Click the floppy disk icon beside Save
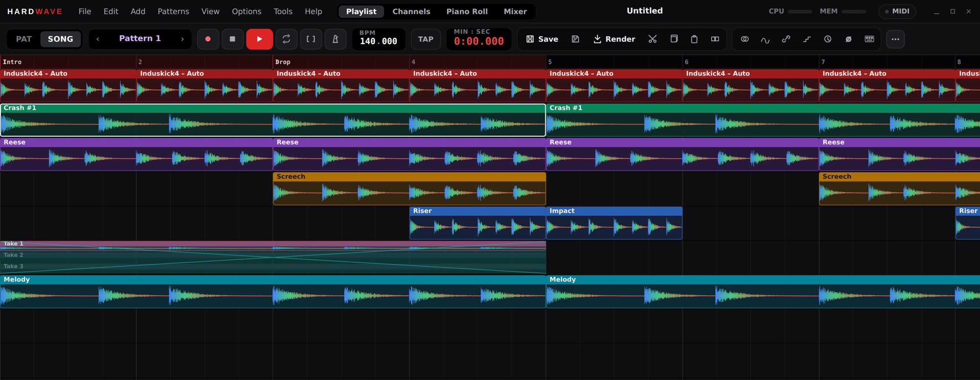Image resolution: width=980 pixels, height=380 pixels. point(576,39)
